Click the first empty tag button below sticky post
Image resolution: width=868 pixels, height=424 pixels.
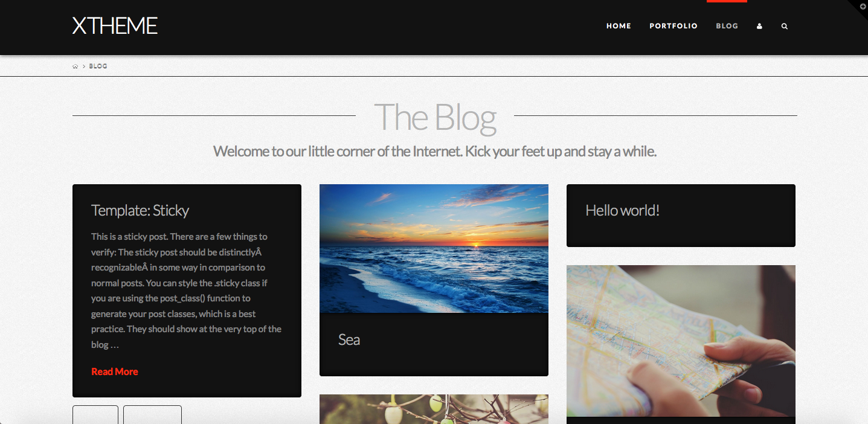(x=95, y=414)
